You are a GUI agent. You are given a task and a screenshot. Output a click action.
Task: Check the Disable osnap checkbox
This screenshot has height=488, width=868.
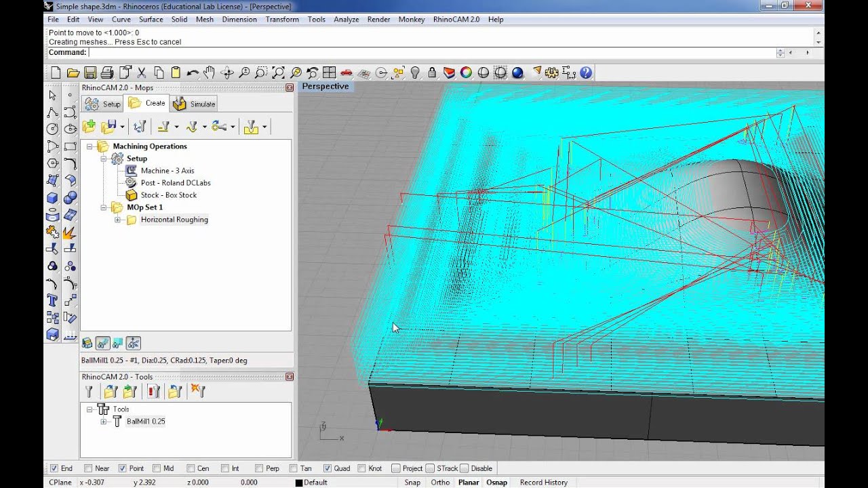click(464, 468)
